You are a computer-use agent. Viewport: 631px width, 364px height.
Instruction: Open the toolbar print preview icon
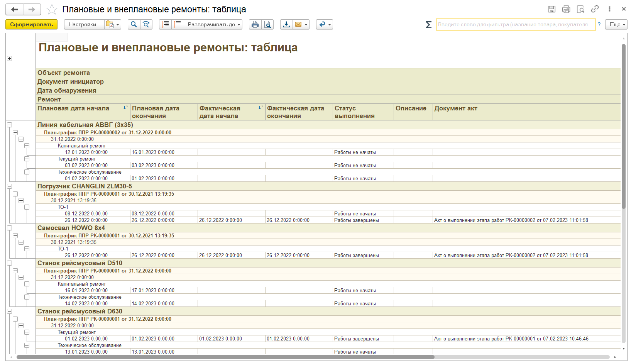[x=267, y=24]
